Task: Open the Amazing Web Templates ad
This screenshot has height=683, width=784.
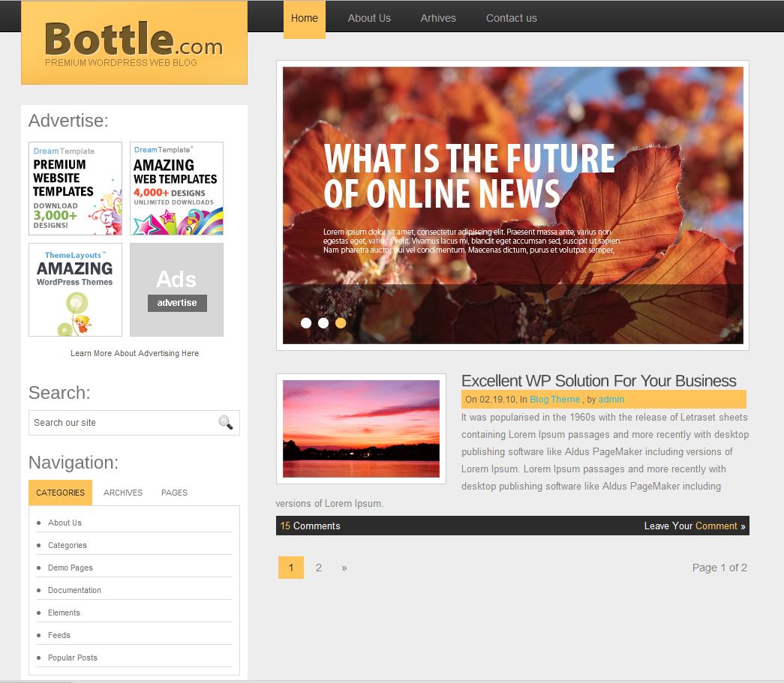Action: click(176, 188)
